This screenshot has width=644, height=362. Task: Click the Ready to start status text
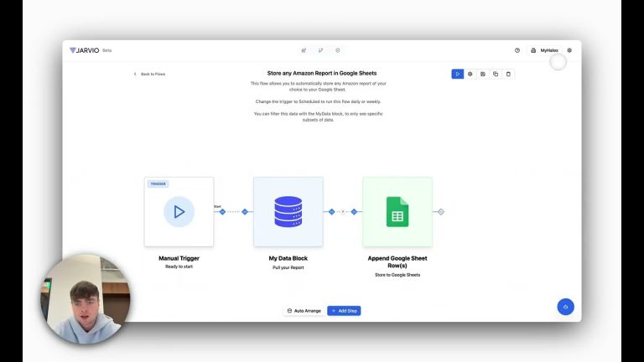pyautogui.click(x=179, y=266)
